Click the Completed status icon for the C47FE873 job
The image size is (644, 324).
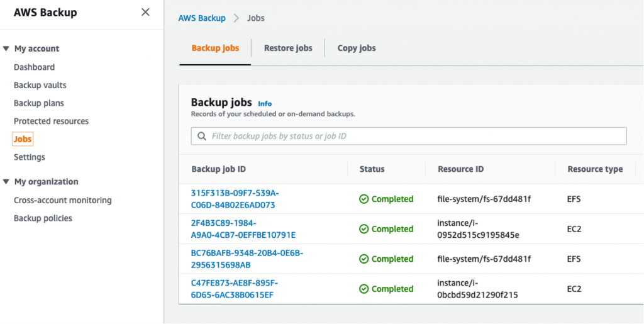pos(364,289)
